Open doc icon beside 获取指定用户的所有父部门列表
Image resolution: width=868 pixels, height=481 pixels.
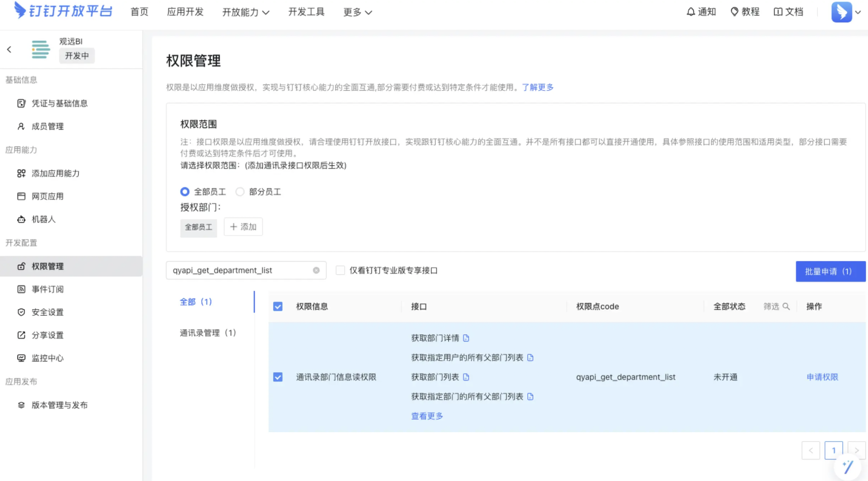click(530, 358)
